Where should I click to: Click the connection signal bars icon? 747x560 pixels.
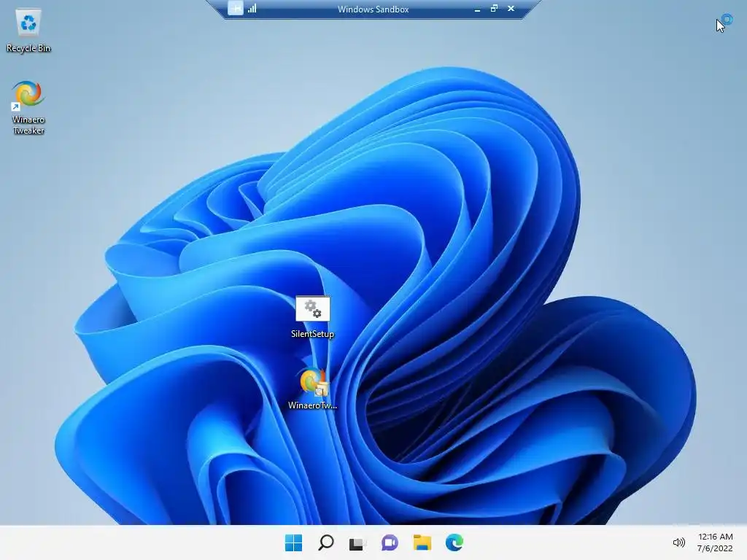point(252,8)
